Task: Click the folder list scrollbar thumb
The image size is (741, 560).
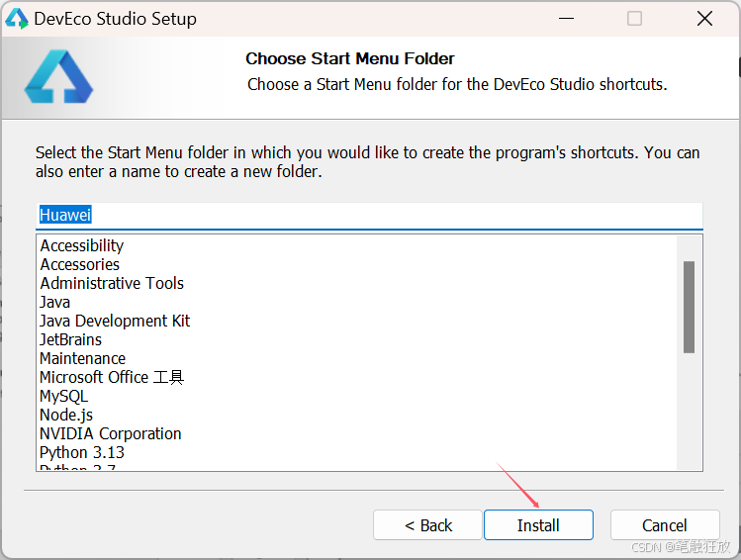Action: pyautogui.click(x=689, y=307)
